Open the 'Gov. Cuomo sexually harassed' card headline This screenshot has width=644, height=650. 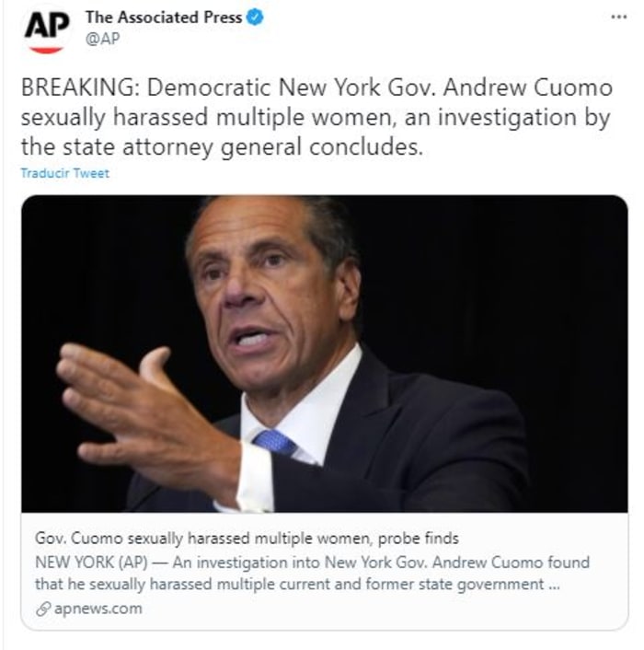[247, 538]
